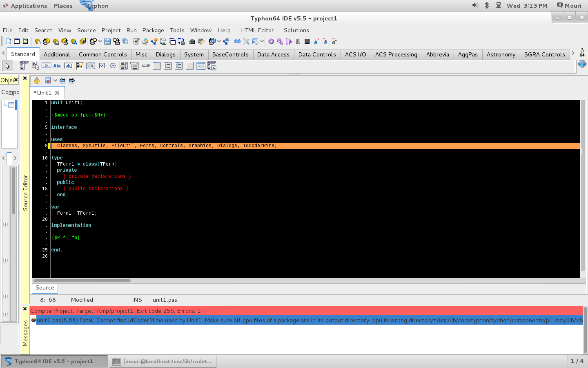Select the TComboBox component

pos(134,66)
